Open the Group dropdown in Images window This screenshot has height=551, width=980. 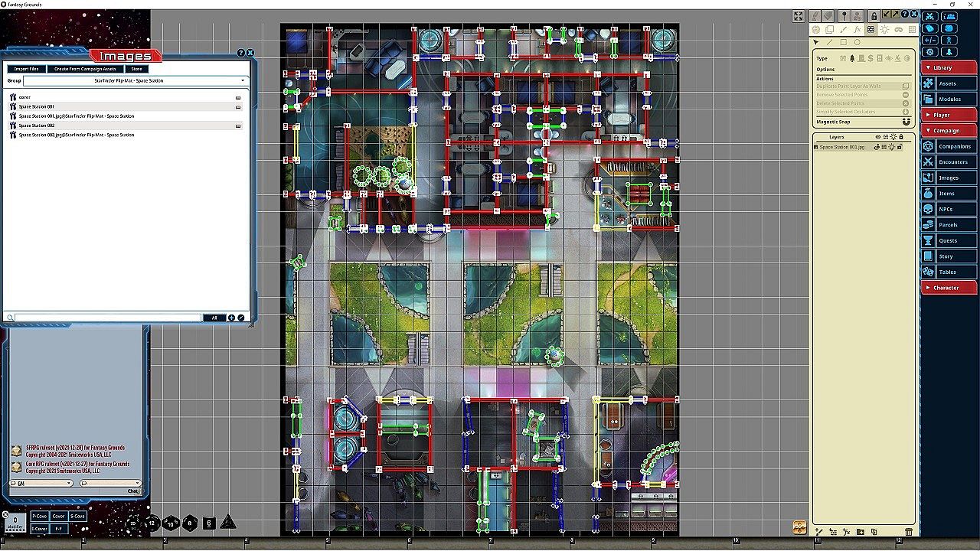point(135,80)
